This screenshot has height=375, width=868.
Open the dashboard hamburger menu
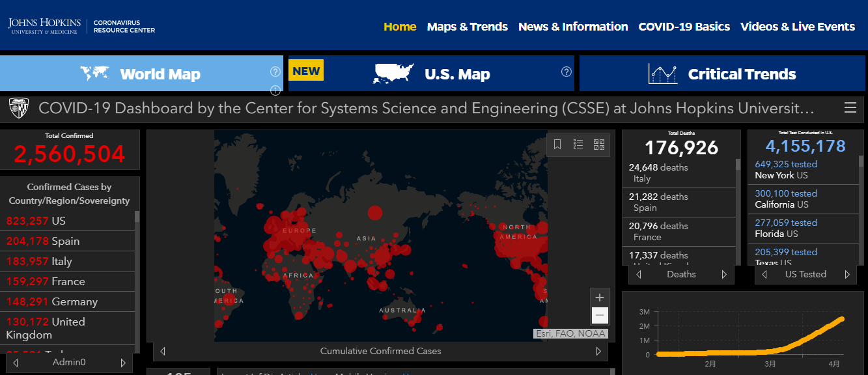(x=850, y=108)
